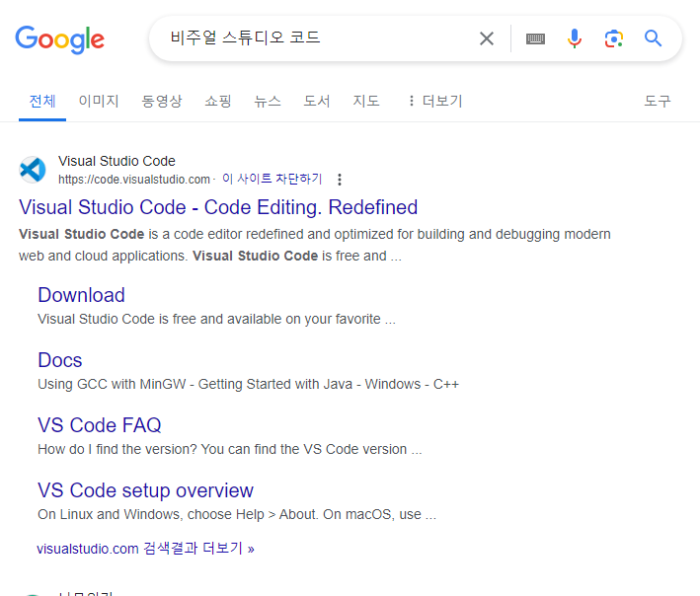
Task: Click the Visual Studio Code site name
Action: (x=117, y=161)
